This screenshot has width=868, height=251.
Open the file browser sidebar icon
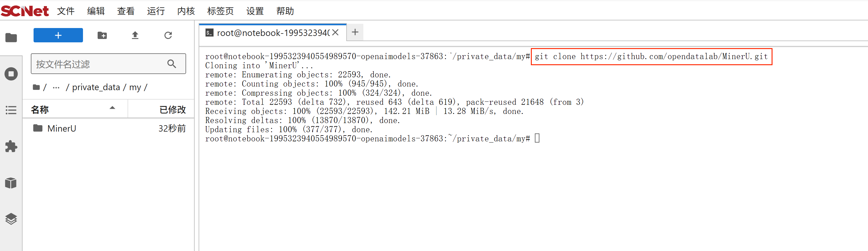coord(11,38)
